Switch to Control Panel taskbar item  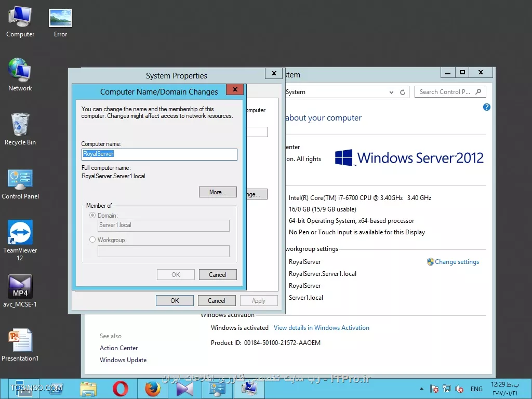tap(217, 389)
